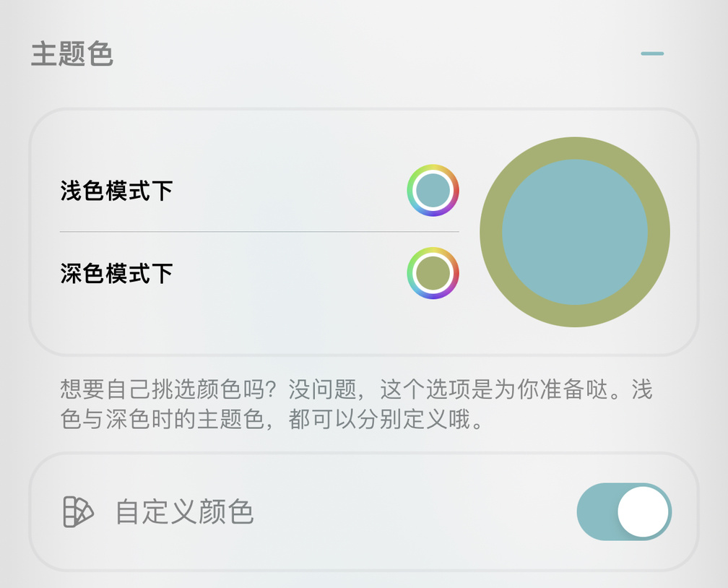
Task: Click the blue center of light mode swatch
Action: pyautogui.click(x=433, y=191)
